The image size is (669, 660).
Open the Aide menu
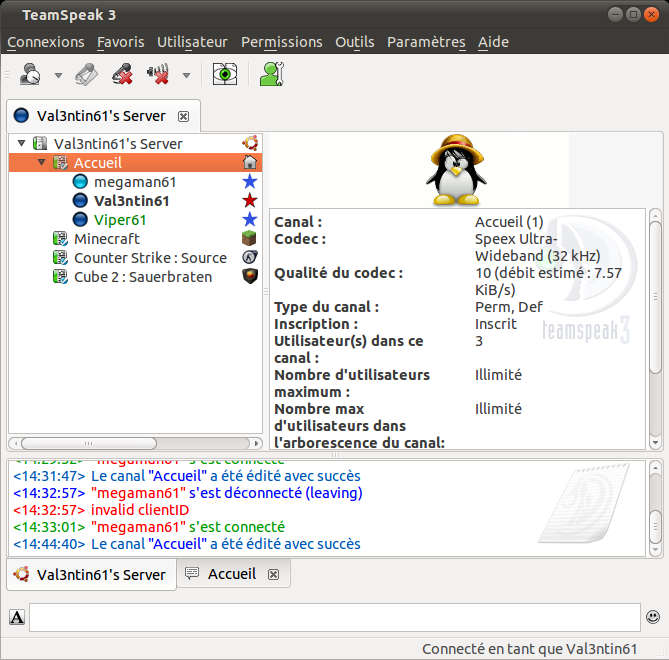coord(493,42)
